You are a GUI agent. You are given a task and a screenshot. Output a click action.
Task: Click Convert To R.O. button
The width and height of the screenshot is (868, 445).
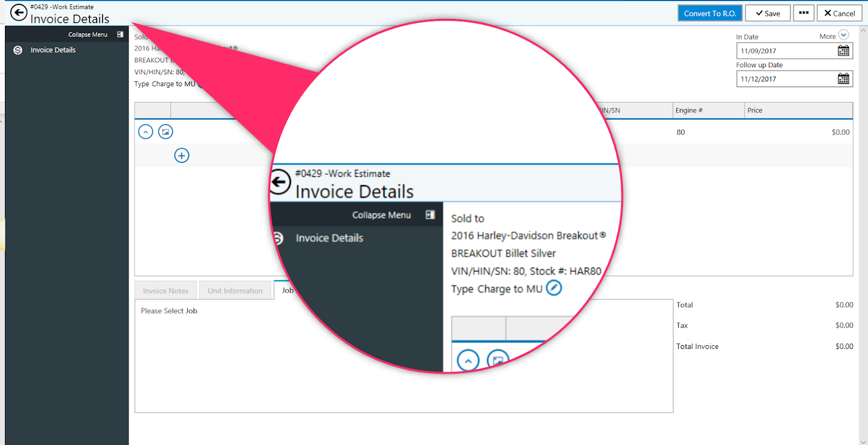tap(710, 13)
